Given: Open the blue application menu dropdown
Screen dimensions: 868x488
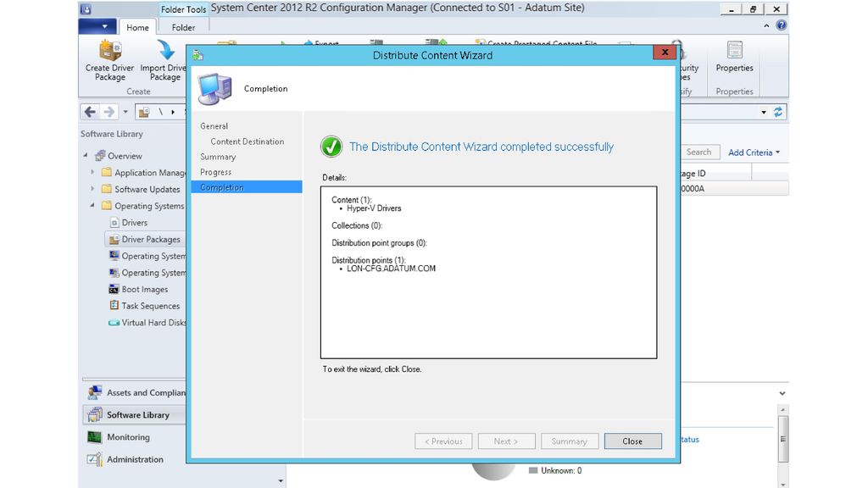Looking at the screenshot, I should (97, 26).
